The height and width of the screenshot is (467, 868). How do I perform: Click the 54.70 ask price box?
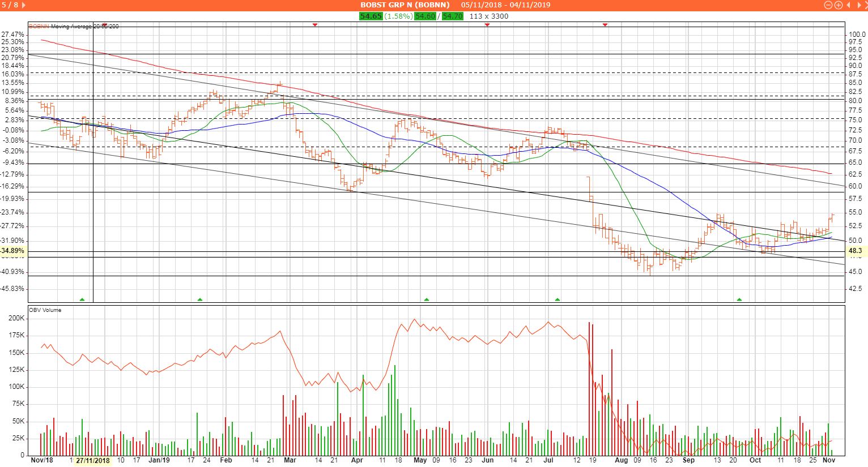(x=452, y=16)
